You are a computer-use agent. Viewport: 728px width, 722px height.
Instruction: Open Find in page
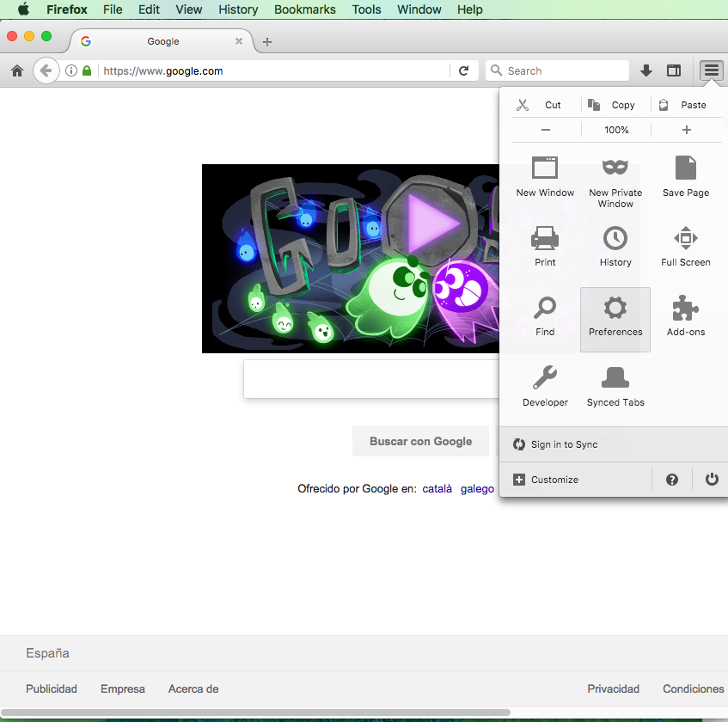point(545,316)
